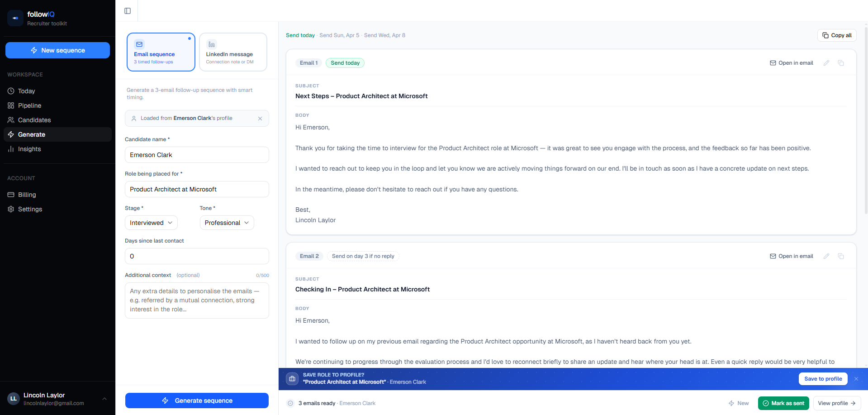868x415 pixels.
Task: Close the Save role to profile banner
Action: [856, 379]
